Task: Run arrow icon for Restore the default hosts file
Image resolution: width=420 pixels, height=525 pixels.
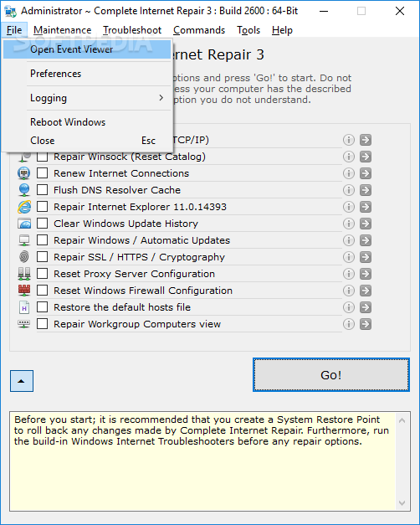Action: 366,307
